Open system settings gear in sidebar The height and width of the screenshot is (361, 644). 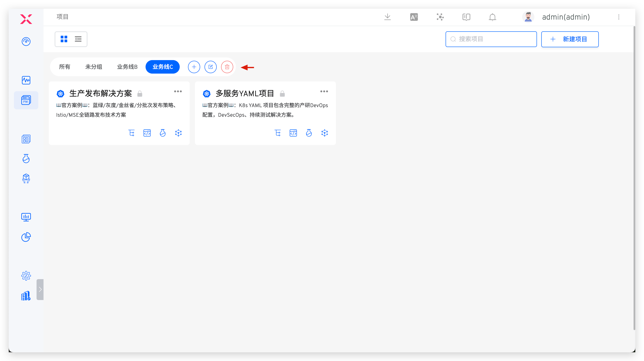click(x=26, y=276)
